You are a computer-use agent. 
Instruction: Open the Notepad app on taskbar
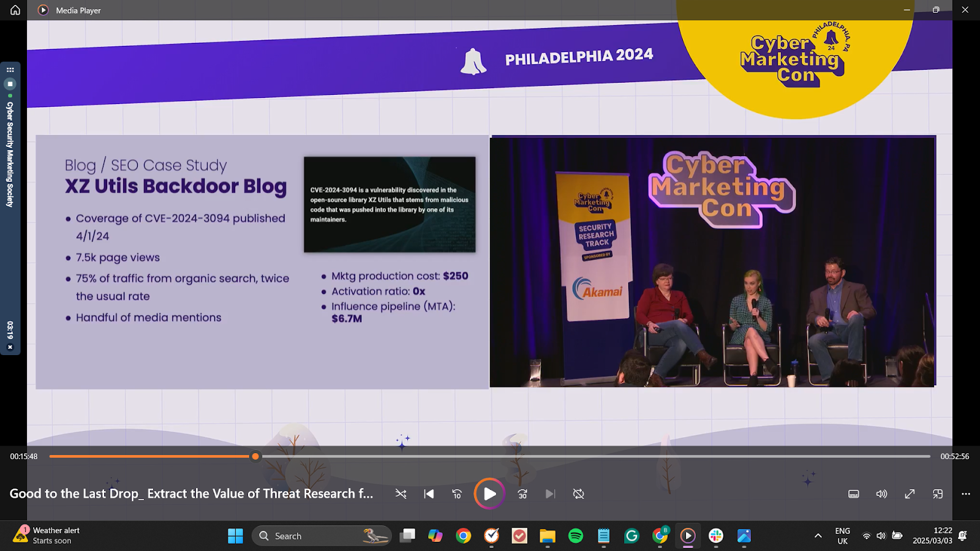tap(604, 536)
